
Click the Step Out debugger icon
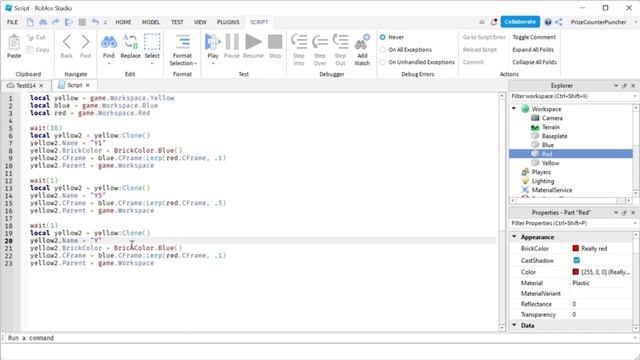[340, 42]
